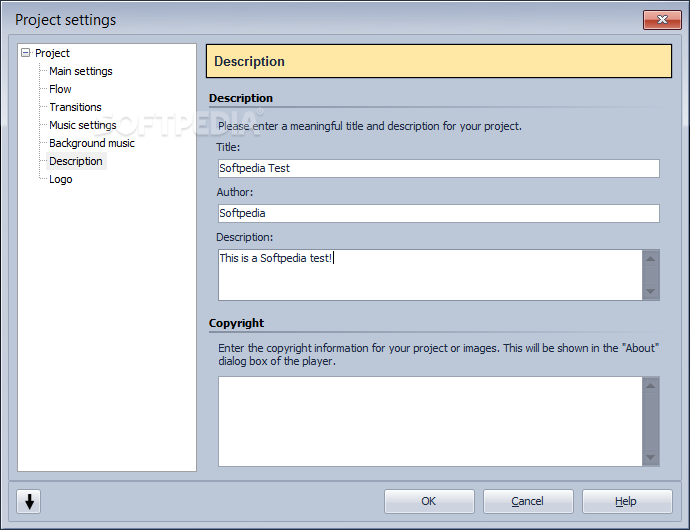Viewport: 690px width, 530px height.
Task: Click the Title input field
Action: pyautogui.click(x=439, y=169)
